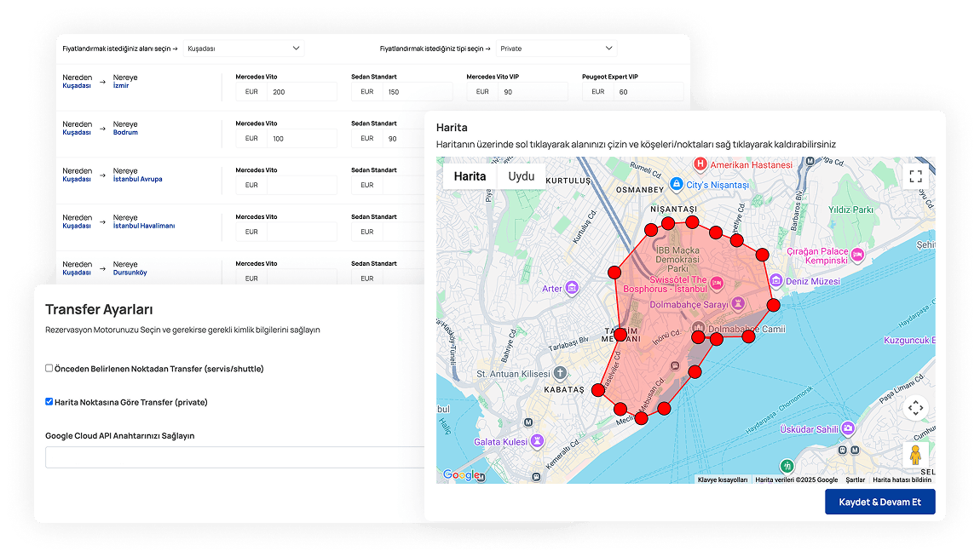
Task: Click the Google logo on map
Action: pos(461,474)
